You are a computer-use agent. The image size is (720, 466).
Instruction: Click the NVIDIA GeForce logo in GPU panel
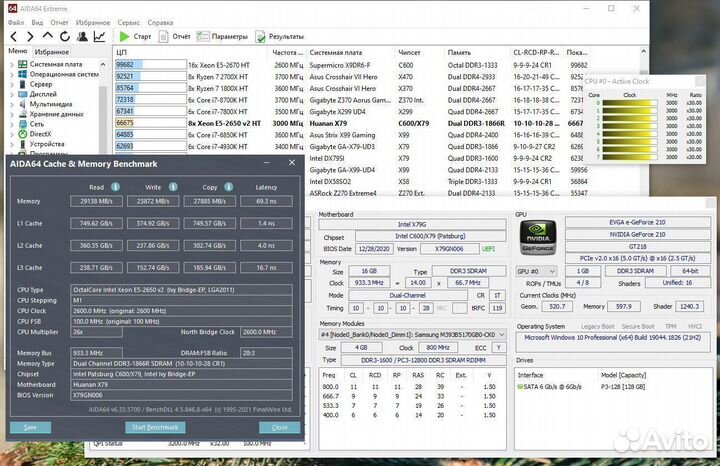pyautogui.click(x=538, y=237)
